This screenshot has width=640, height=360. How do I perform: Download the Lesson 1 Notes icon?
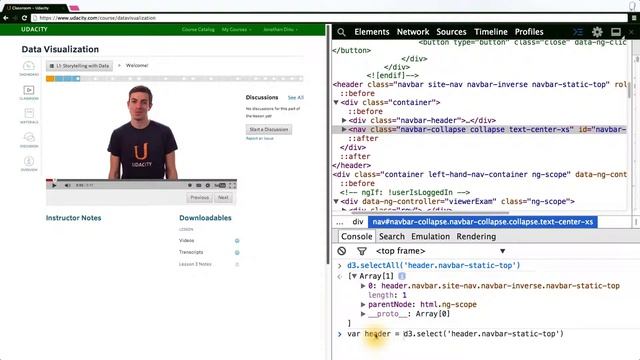click(237, 264)
